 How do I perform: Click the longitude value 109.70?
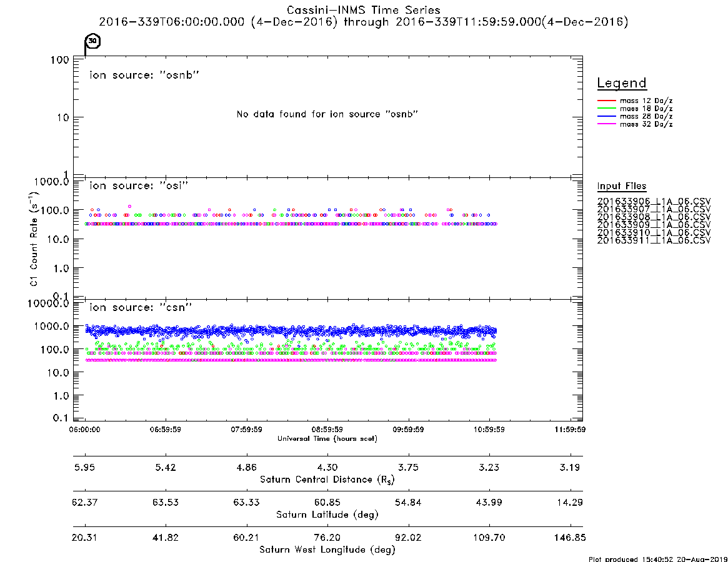point(489,538)
